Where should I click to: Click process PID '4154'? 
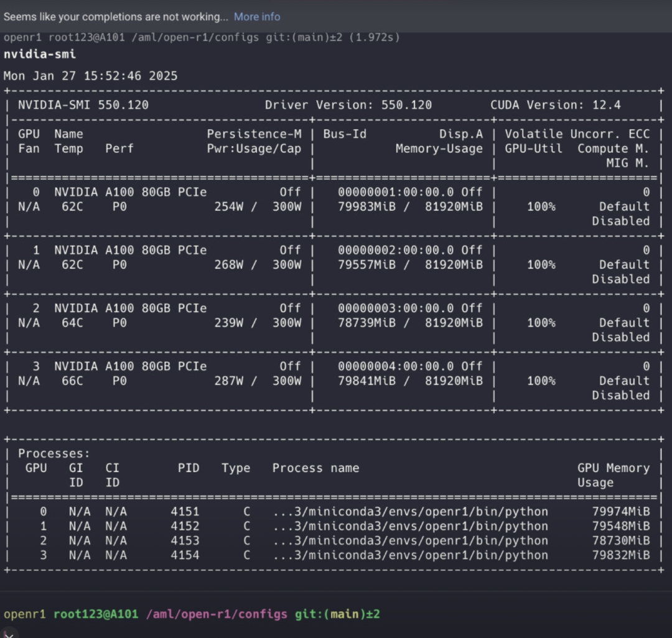pyautogui.click(x=185, y=555)
